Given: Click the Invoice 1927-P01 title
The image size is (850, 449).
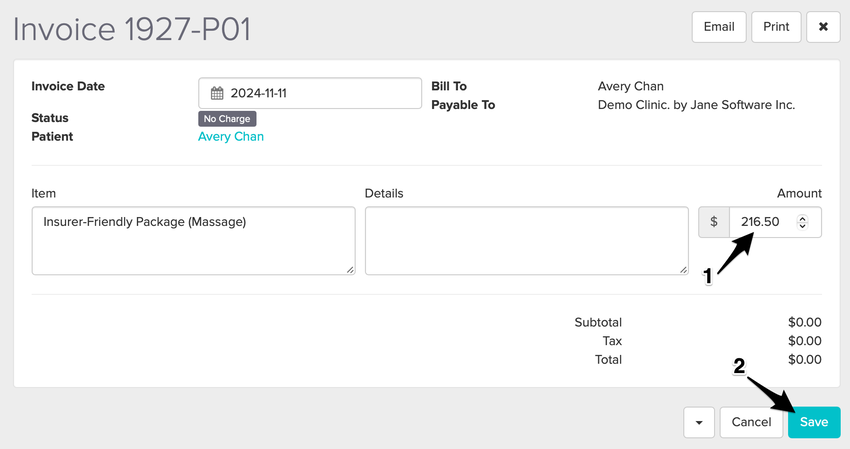Looking at the screenshot, I should tap(132, 29).
